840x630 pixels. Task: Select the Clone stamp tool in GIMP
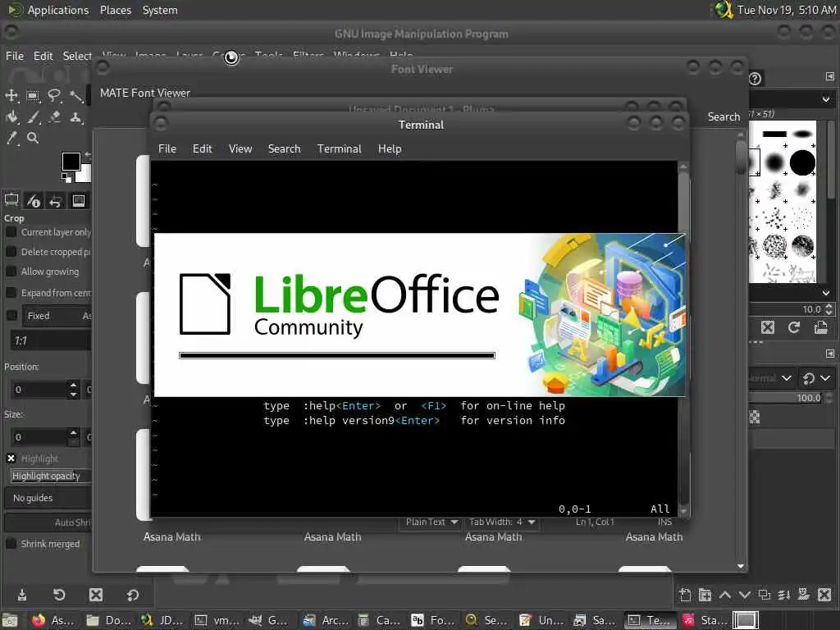76,116
